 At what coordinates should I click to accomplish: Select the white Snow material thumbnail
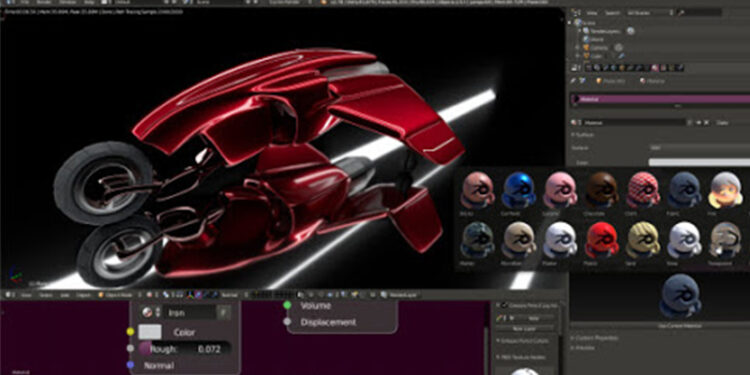684,240
